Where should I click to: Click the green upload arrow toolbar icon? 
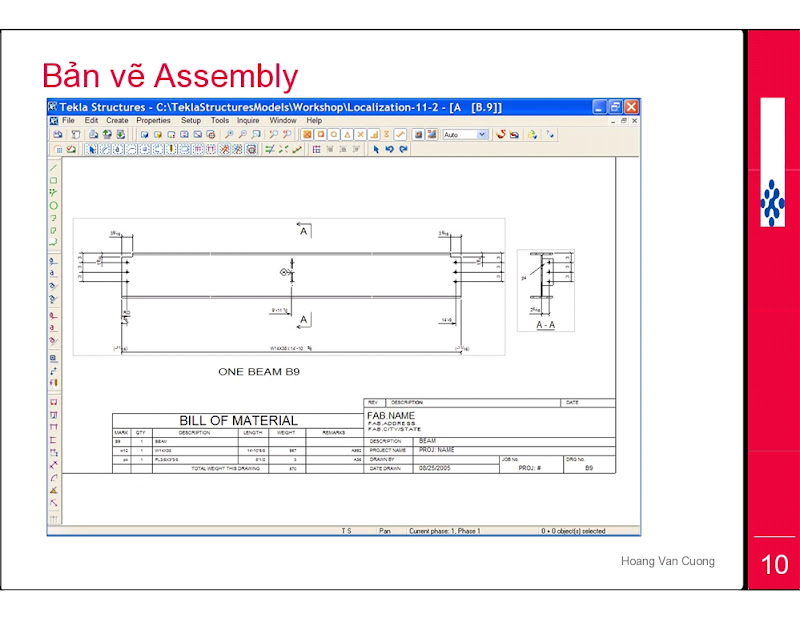coord(107,135)
